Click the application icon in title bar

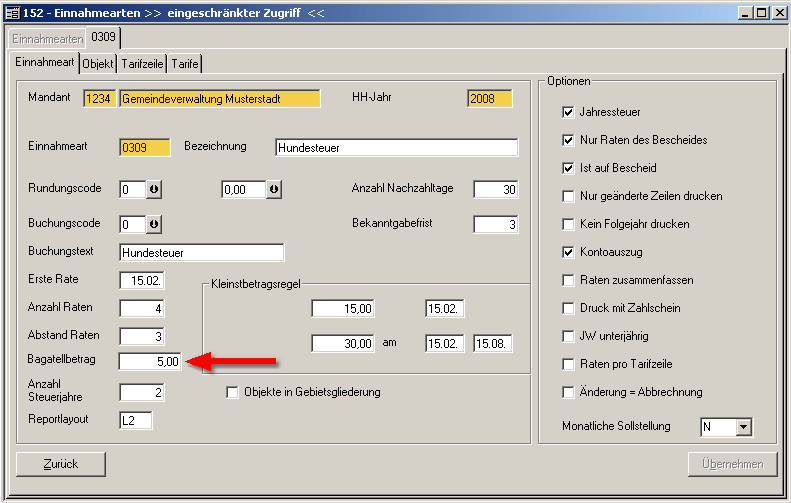pos(10,11)
